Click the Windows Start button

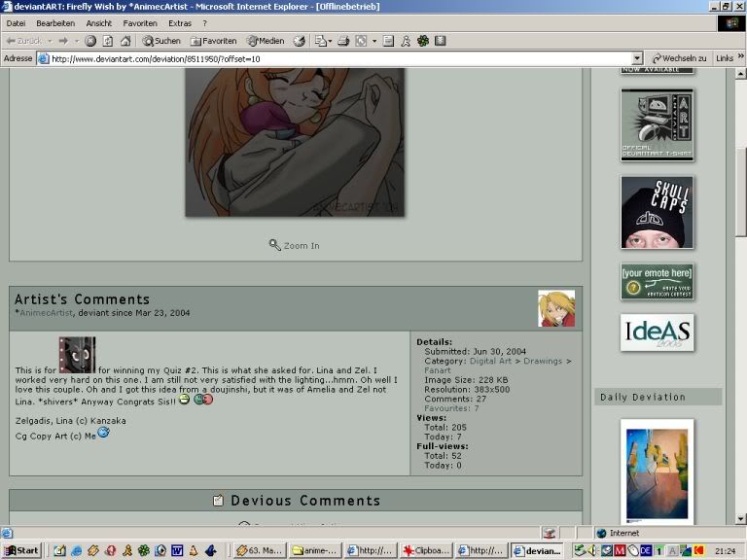22,550
